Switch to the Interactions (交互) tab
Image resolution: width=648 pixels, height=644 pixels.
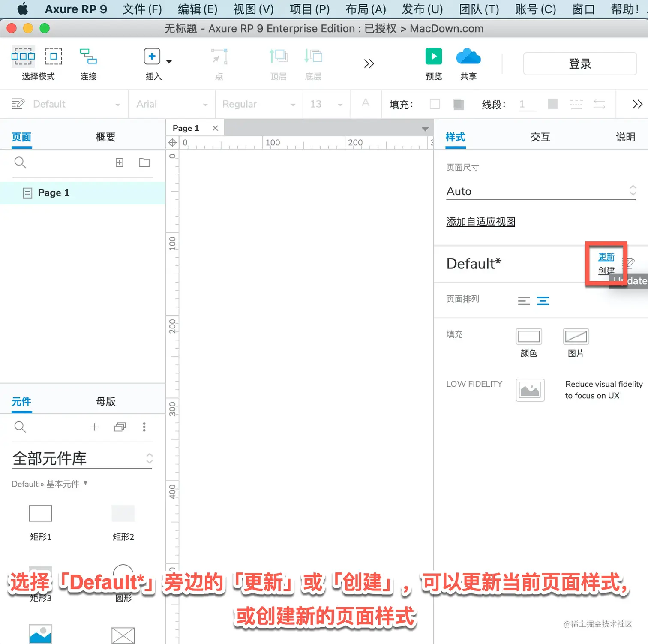540,137
